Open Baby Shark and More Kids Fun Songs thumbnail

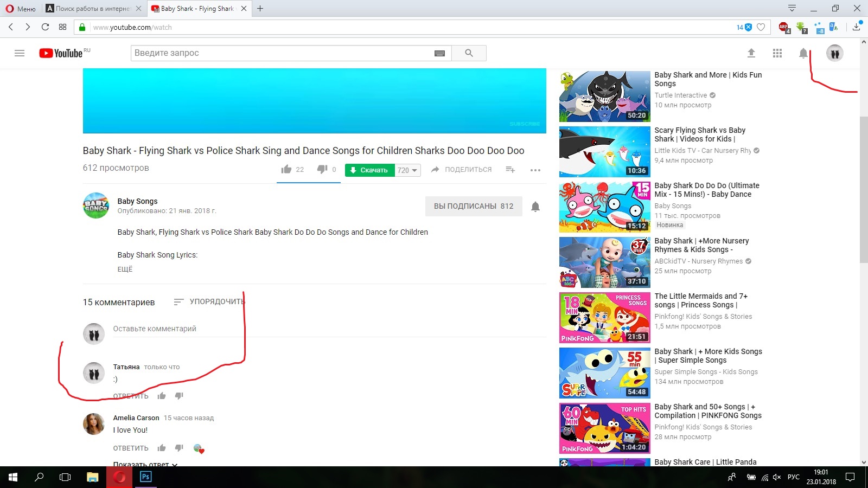(x=605, y=97)
